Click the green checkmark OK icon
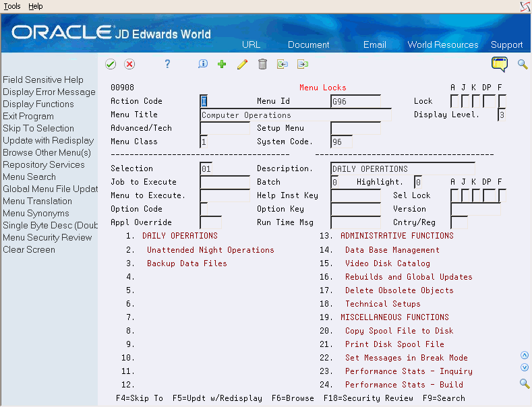532x407 pixels. 111,64
